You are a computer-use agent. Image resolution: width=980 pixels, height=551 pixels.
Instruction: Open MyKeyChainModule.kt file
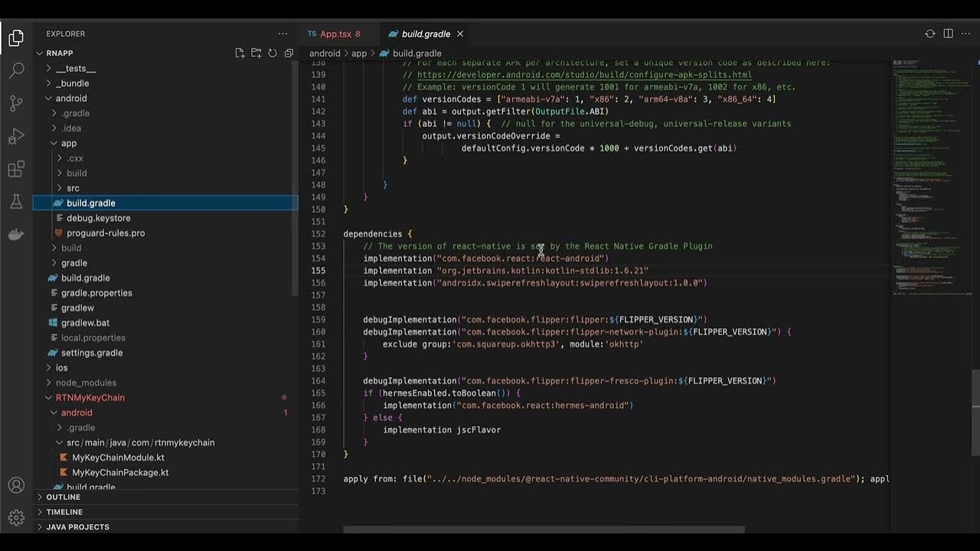(118, 458)
